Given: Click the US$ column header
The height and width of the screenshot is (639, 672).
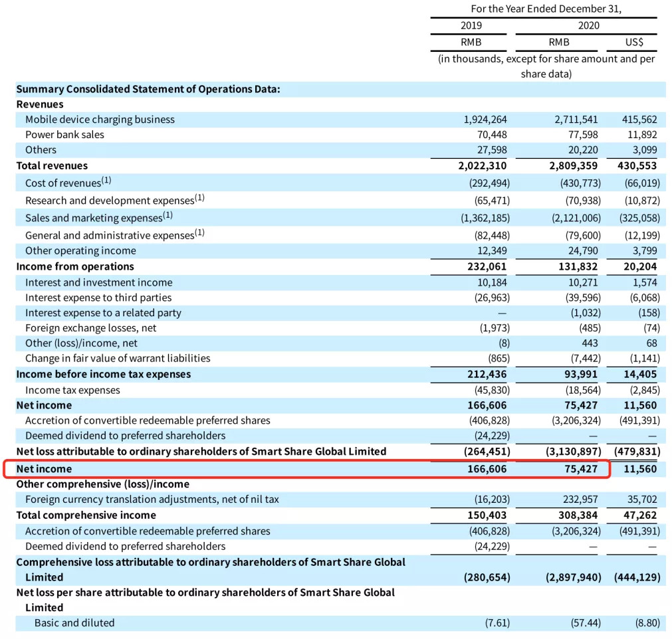Looking at the screenshot, I should 634,42.
